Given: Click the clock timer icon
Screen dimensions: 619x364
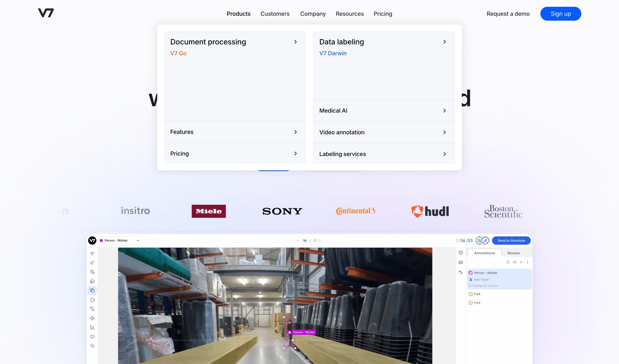Looking at the screenshot, I should point(458,240).
